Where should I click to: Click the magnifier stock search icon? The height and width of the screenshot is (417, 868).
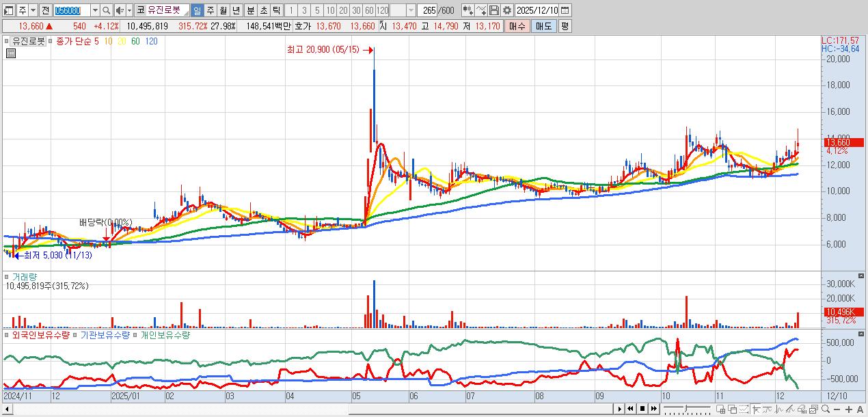click(107, 10)
